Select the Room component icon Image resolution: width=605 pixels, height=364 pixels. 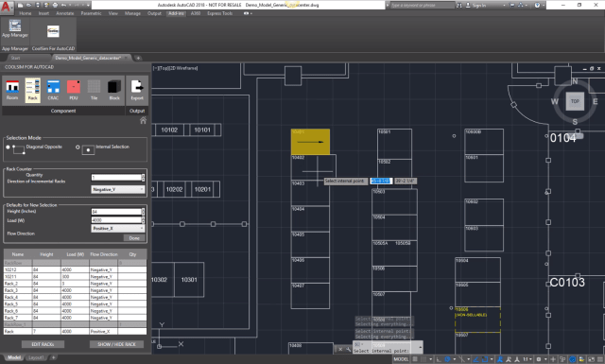[12, 90]
